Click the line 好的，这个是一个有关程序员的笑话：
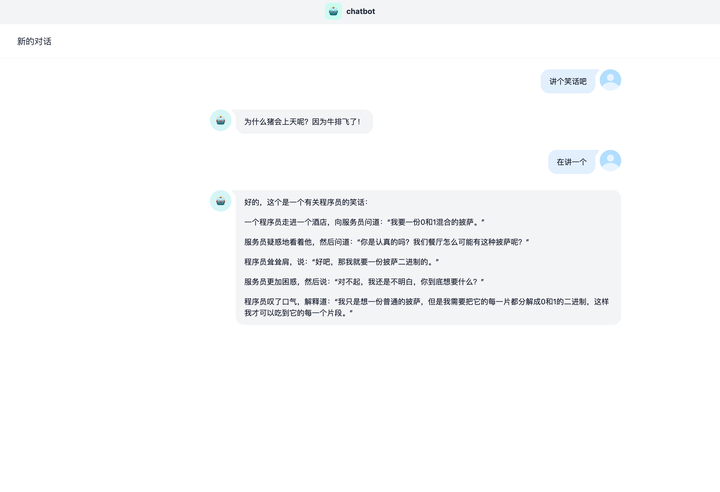Image resolution: width=720 pixels, height=492 pixels. (306, 202)
